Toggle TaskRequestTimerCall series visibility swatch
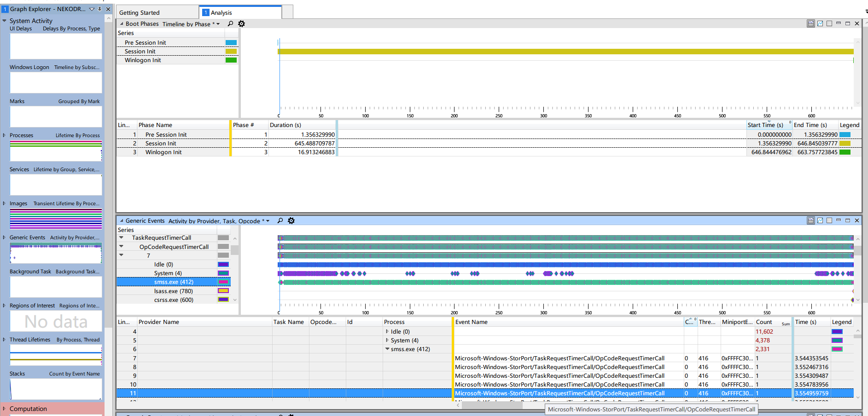Viewport: 868px width, 416px height. click(223, 238)
